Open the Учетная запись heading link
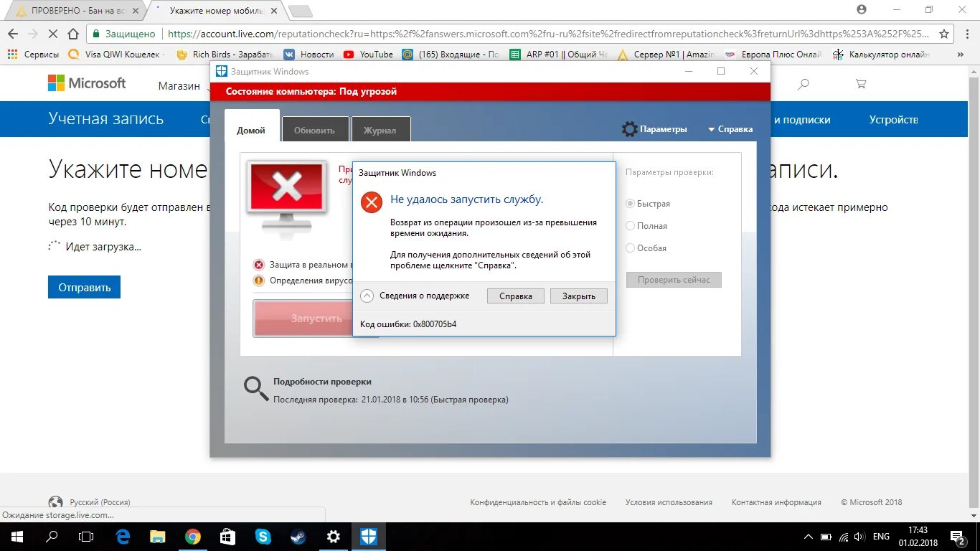 pyautogui.click(x=106, y=119)
